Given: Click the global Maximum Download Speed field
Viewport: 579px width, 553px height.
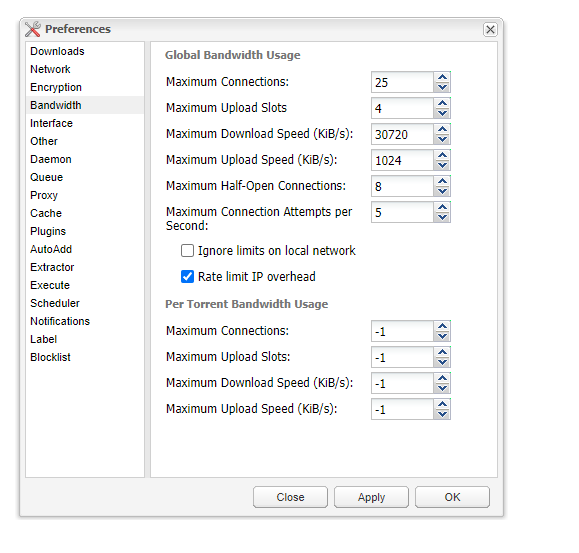Looking at the screenshot, I should (x=402, y=134).
